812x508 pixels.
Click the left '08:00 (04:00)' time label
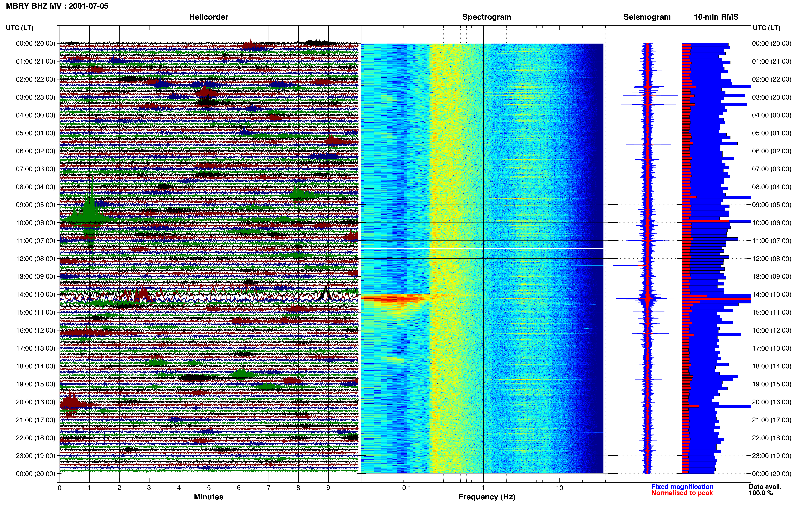pos(36,187)
